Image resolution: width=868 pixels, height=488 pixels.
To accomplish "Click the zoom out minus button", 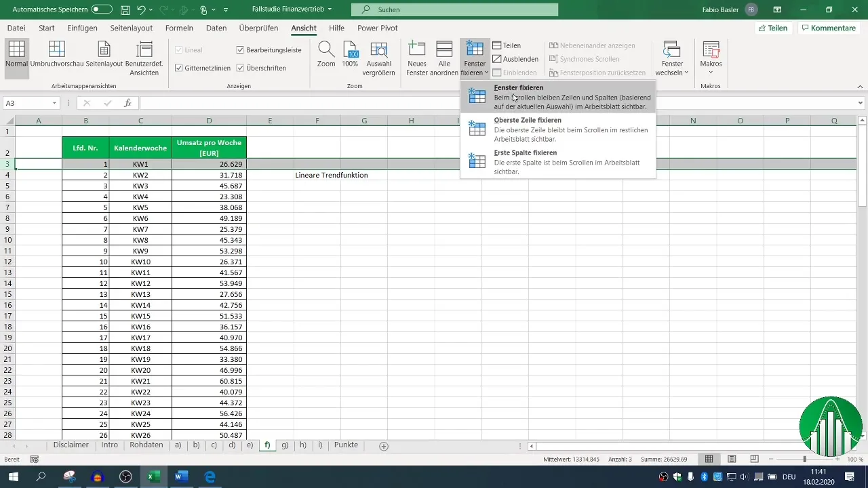I will click(772, 459).
